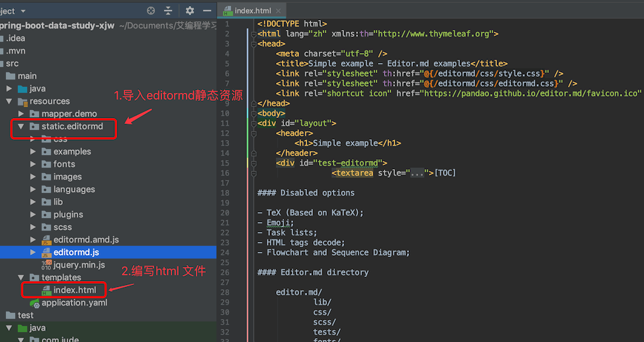Select the main folder icon
644x342 pixels.
11,76
